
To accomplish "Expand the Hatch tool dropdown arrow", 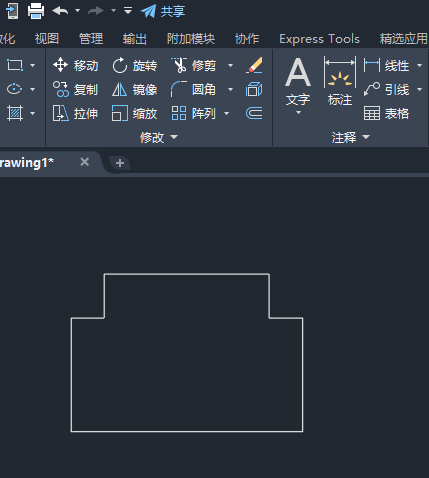I will tap(32, 113).
